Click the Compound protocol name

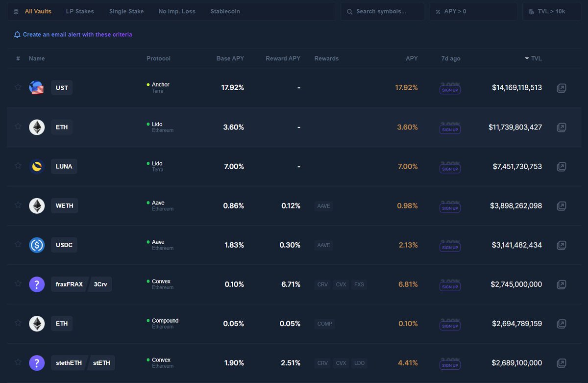tap(165, 321)
